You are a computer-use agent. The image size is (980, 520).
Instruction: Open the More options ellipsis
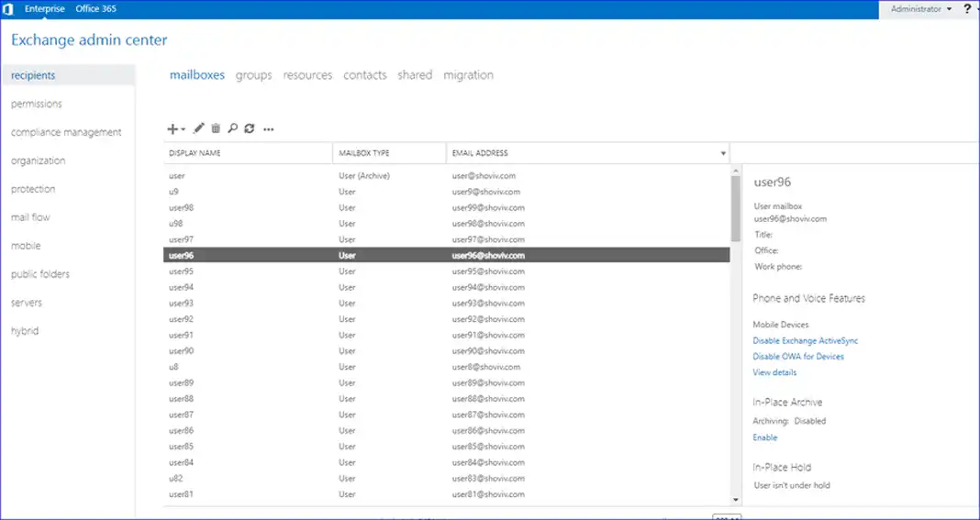[x=269, y=129]
